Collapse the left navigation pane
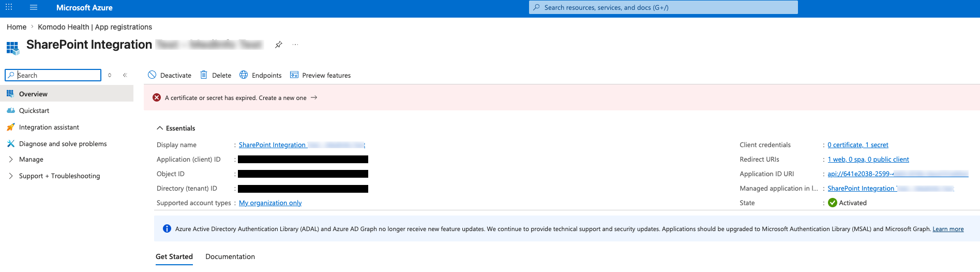The image size is (980, 272). [125, 75]
